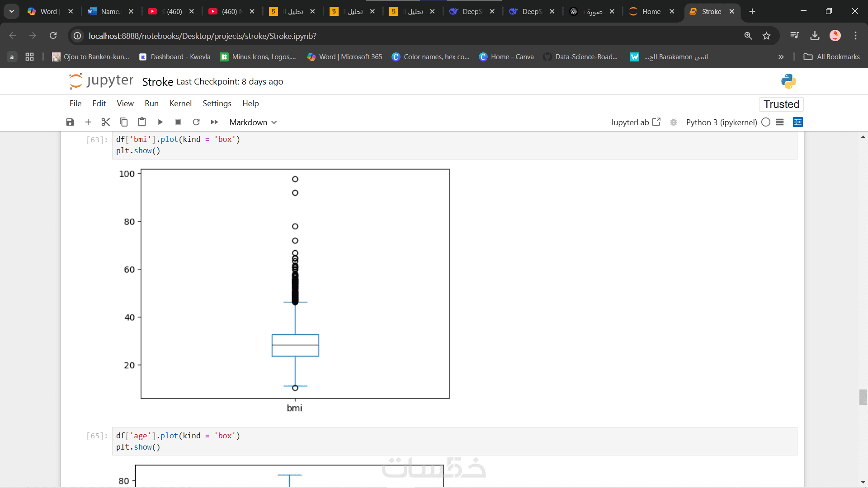The width and height of the screenshot is (868, 488).
Task: Toggle the blue notebook tools panel icon
Action: coord(798,122)
